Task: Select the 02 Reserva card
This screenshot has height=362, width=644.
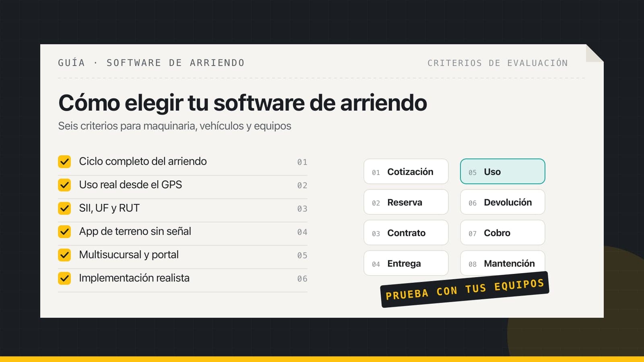Action: pos(406,202)
